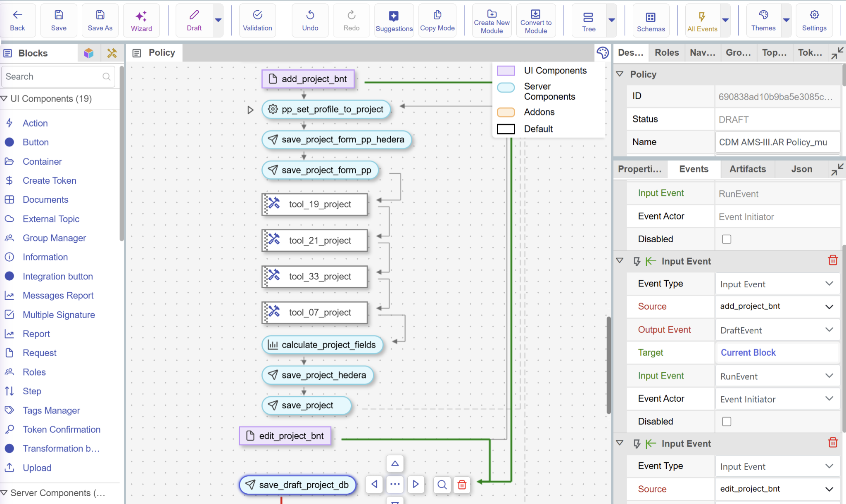Toggle the Disabled checkbox under the edit_project_bnt Input Event header
Screen dimensions: 846x504
click(726, 421)
